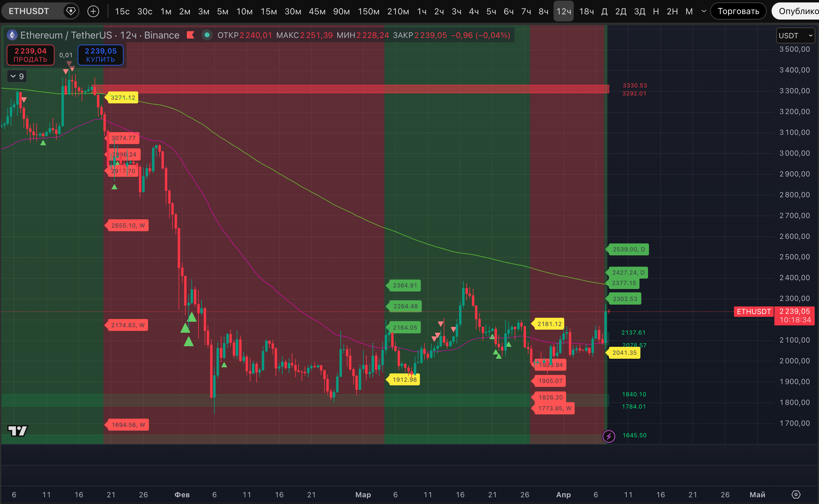Open more timeframes chevron after M
The image size is (819, 504).
(x=704, y=11)
